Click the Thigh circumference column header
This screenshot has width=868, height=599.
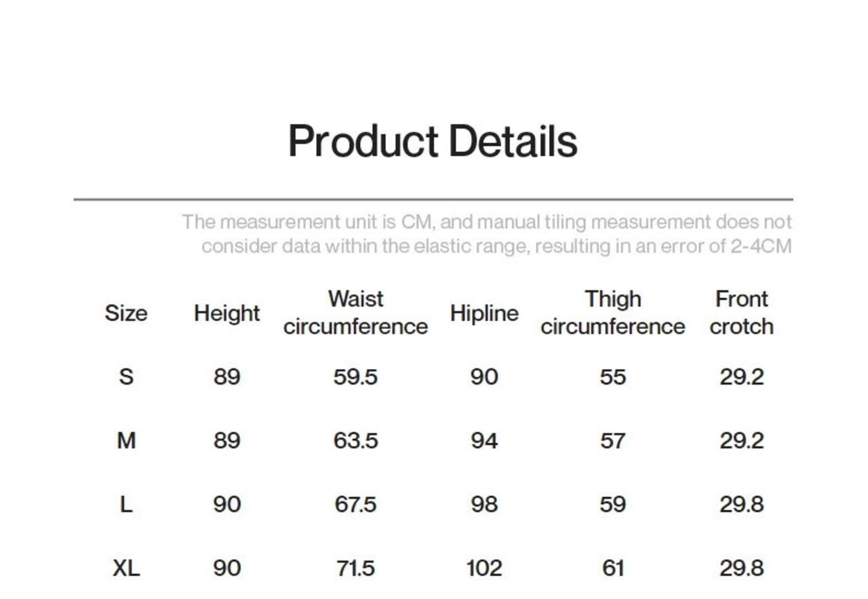(612, 313)
